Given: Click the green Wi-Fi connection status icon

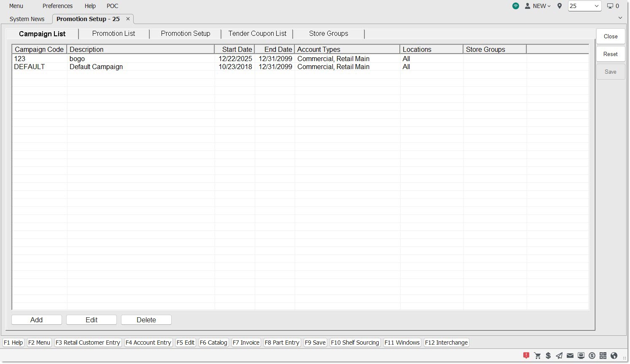Looking at the screenshot, I should pyautogui.click(x=516, y=6).
